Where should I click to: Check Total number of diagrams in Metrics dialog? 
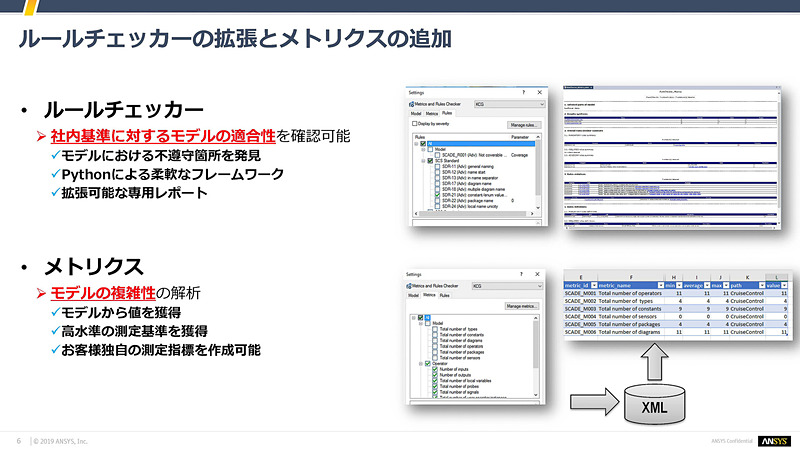(435, 340)
